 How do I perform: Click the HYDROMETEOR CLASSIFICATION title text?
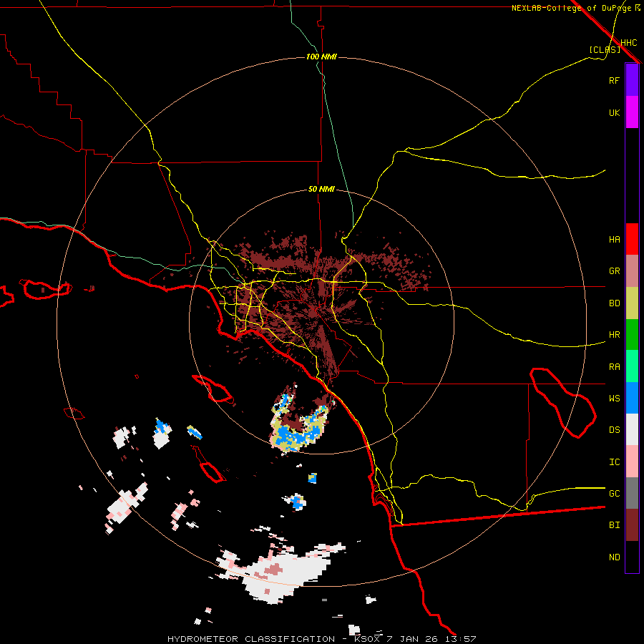pyautogui.click(x=251, y=639)
